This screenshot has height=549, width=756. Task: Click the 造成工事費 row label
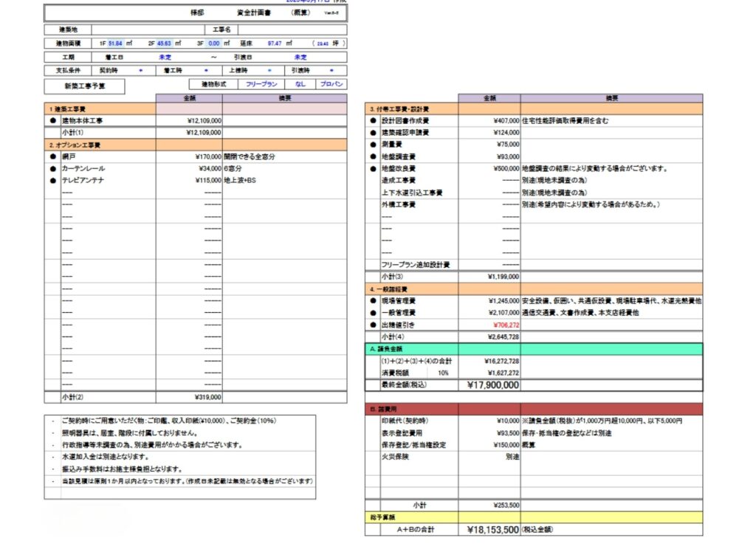[x=398, y=180]
